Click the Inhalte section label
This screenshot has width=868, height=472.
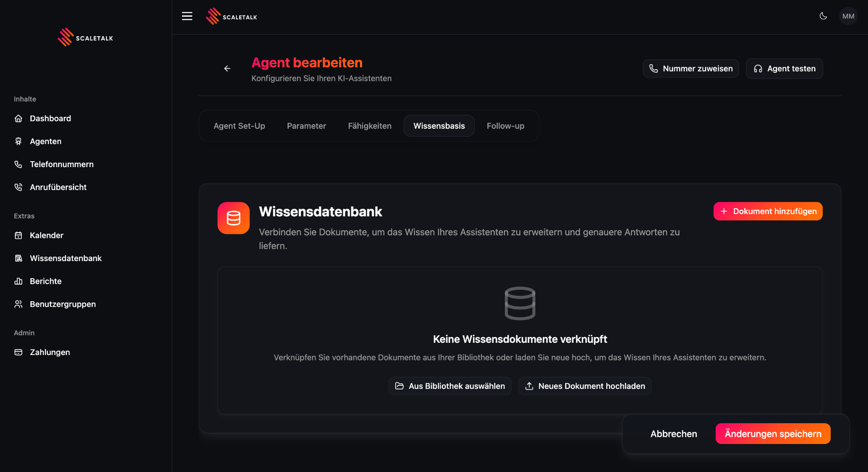[25, 99]
